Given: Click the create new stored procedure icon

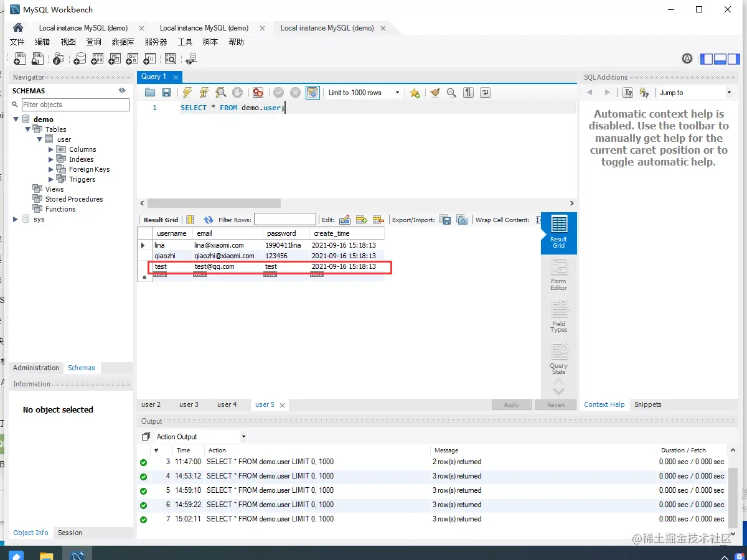Looking at the screenshot, I should [132, 58].
